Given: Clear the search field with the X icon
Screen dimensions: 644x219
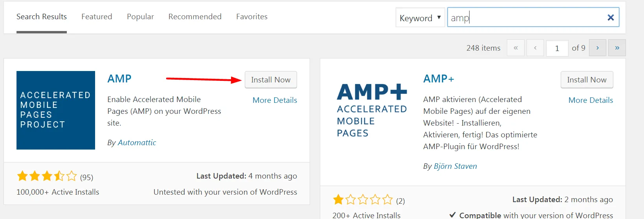Looking at the screenshot, I should point(610,18).
